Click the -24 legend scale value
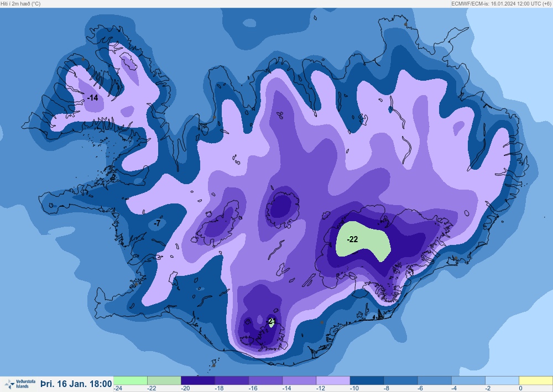Viewport: 553px width, 392px height. pos(118,388)
